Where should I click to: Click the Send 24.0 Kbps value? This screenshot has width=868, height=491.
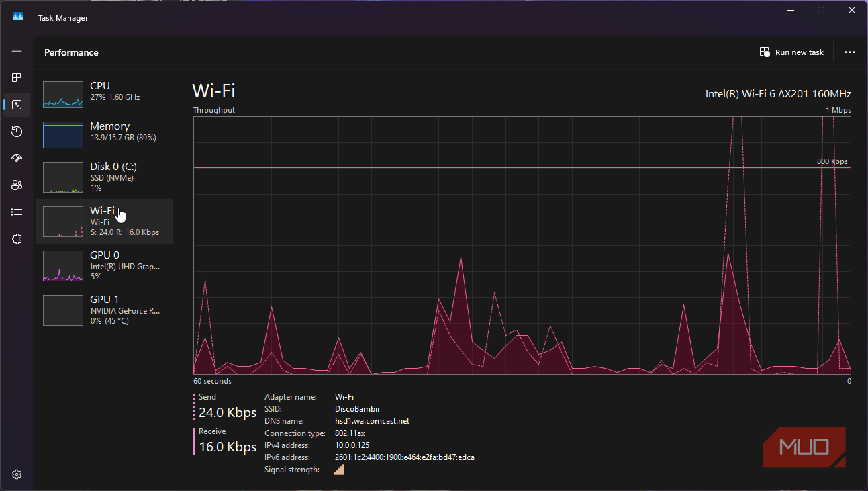(228, 412)
